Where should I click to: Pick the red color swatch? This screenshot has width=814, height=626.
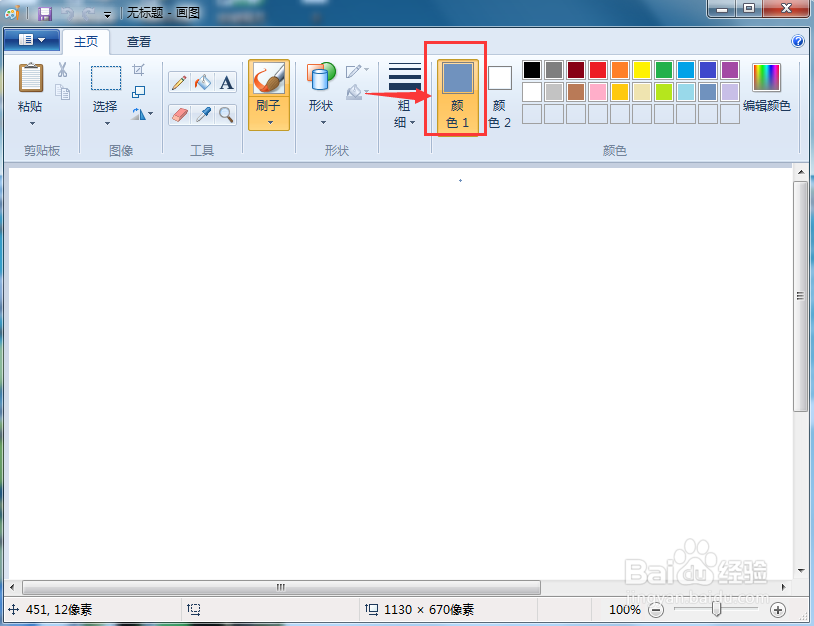(598, 70)
